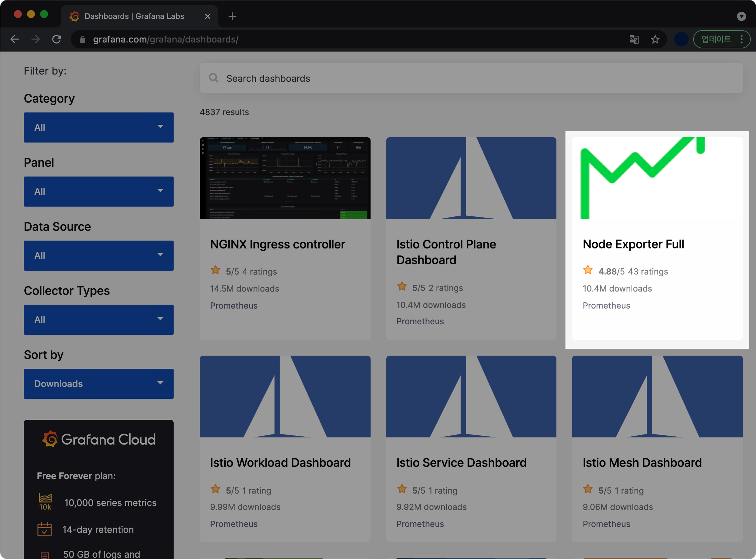The width and height of the screenshot is (756, 559).
Task: Open a new browser tab
Action: 232,16
